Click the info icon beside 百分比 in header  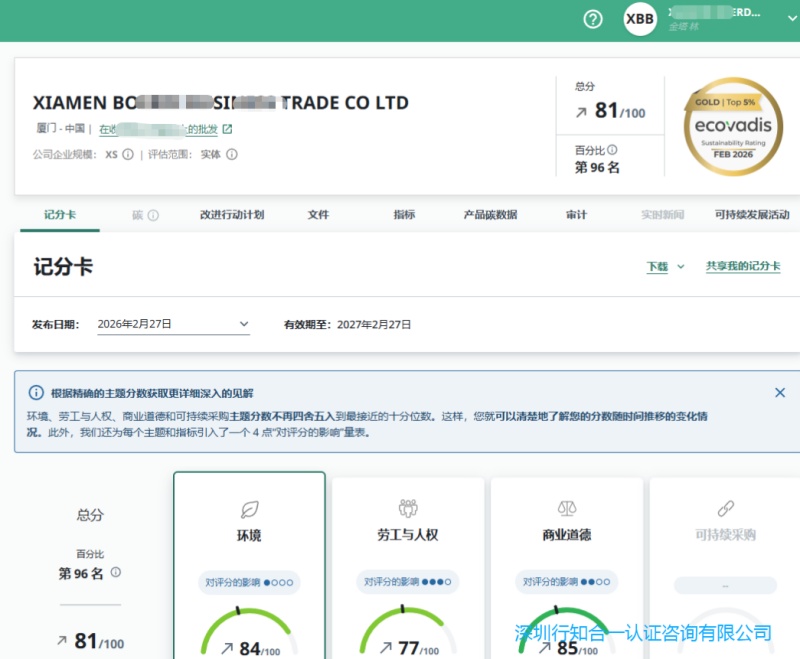pyautogui.click(x=612, y=149)
